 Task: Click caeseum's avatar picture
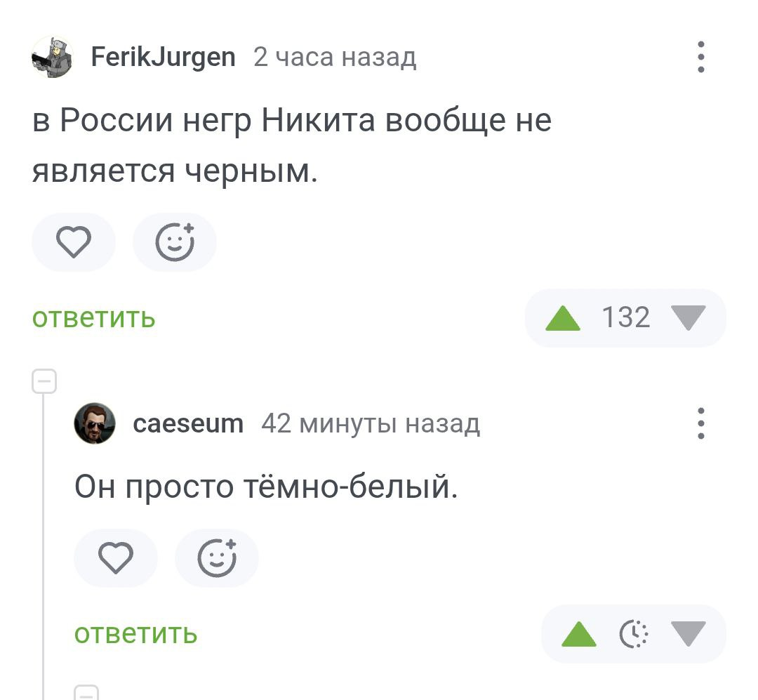94,423
